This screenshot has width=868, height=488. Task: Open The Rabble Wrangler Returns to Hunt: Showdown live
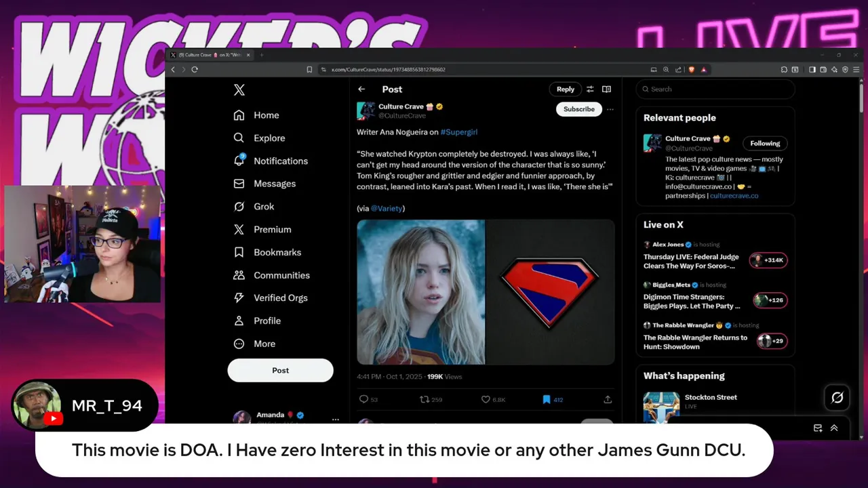pyautogui.click(x=695, y=342)
